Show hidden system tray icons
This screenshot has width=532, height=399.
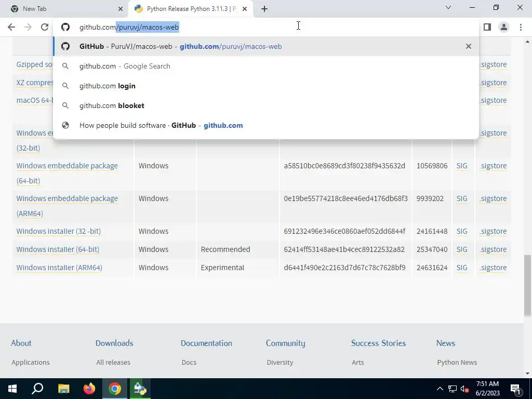[440, 389]
